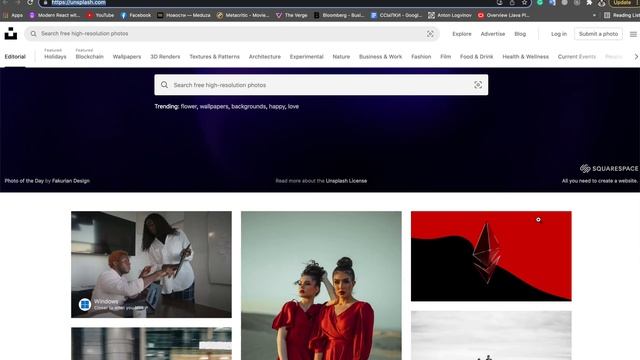Open the Fashion category
This screenshot has height=360, width=640.
(421, 57)
